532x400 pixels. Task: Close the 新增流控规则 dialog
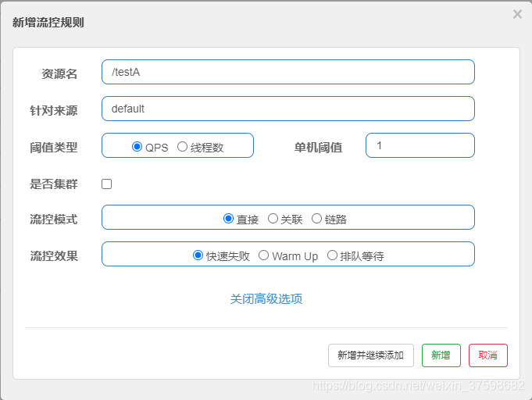[x=517, y=14]
